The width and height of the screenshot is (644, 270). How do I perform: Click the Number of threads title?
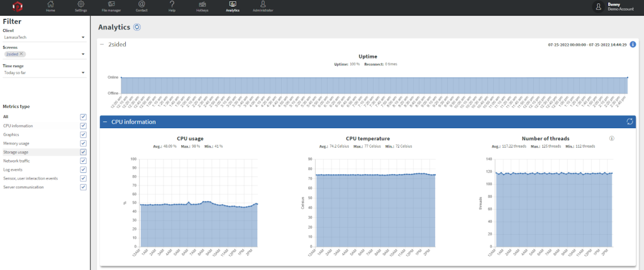click(x=545, y=139)
